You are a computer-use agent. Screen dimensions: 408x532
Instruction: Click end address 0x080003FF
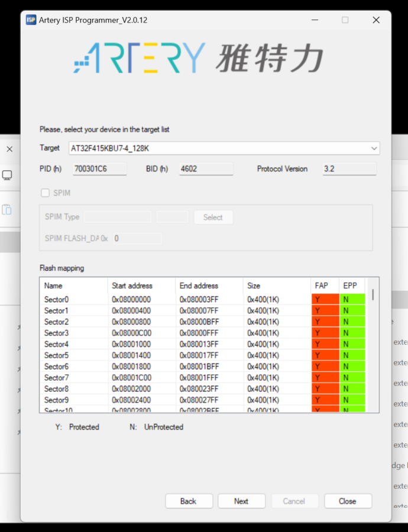tap(199, 300)
